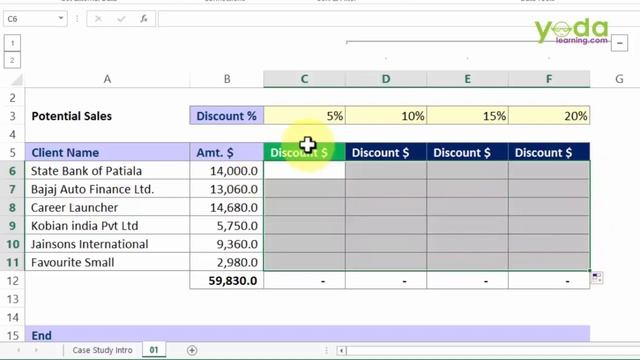The width and height of the screenshot is (640, 360).
Task: Click the Enter checkmark icon in formula bar
Action: pos(121,19)
